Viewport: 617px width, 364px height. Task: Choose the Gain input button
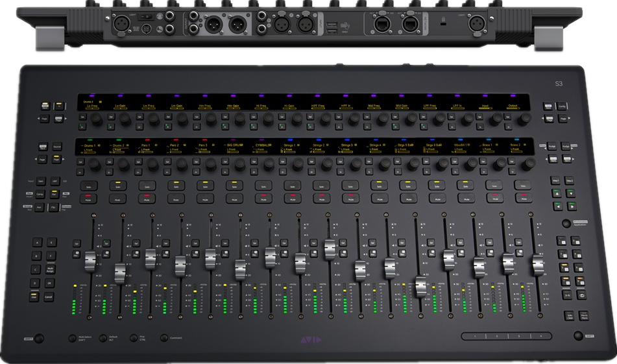[41, 182]
